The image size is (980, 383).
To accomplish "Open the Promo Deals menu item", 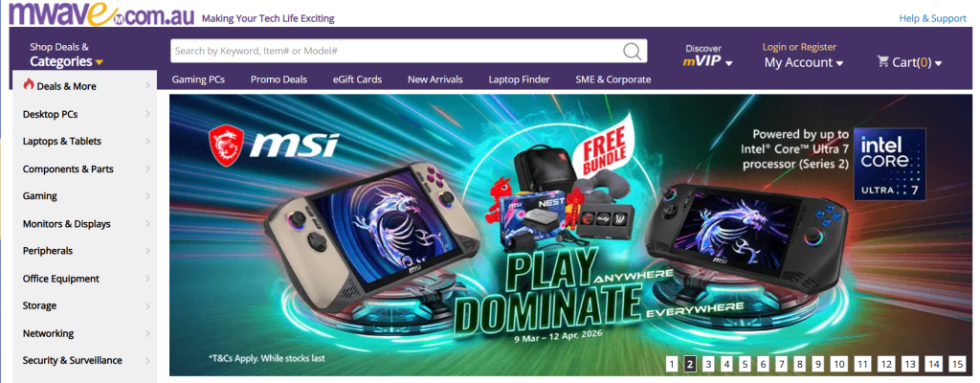I will coord(278,79).
